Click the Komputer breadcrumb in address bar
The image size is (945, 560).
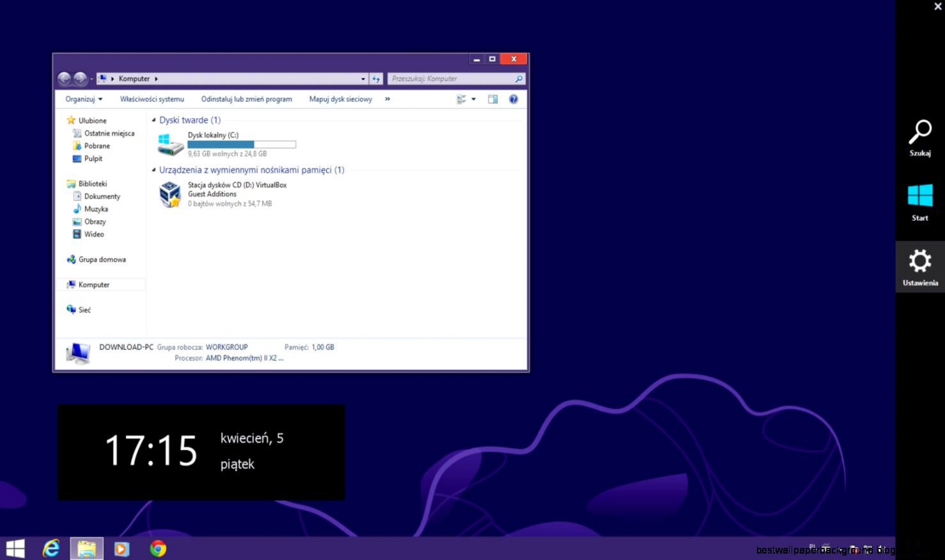(x=134, y=79)
